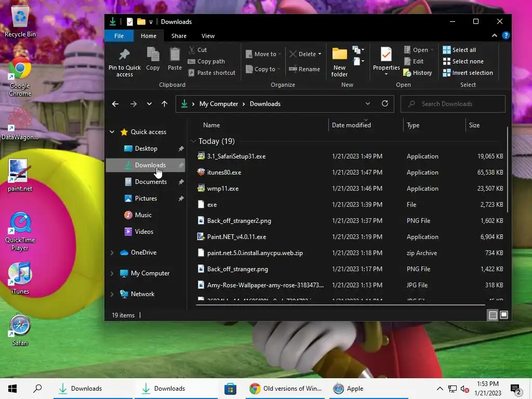Expand the OneDrive tree node

(112, 252)
